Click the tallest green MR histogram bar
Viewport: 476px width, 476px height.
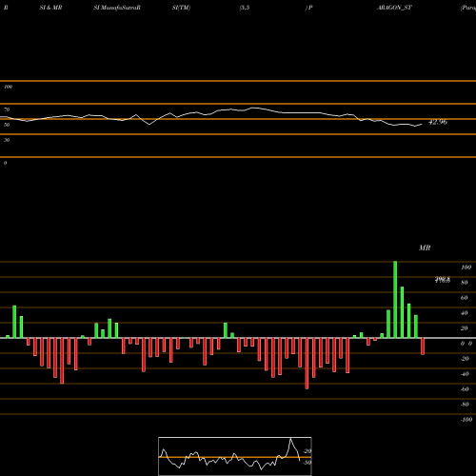[395, 300]
